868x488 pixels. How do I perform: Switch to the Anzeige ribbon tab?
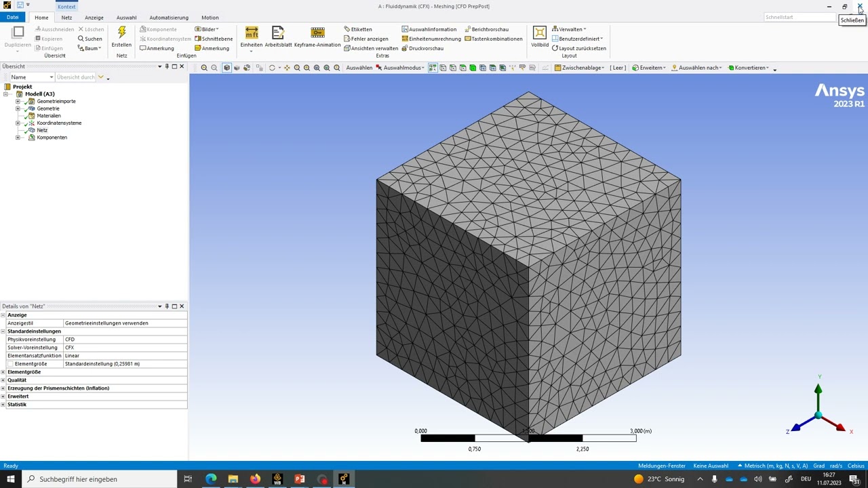[94, 18]
